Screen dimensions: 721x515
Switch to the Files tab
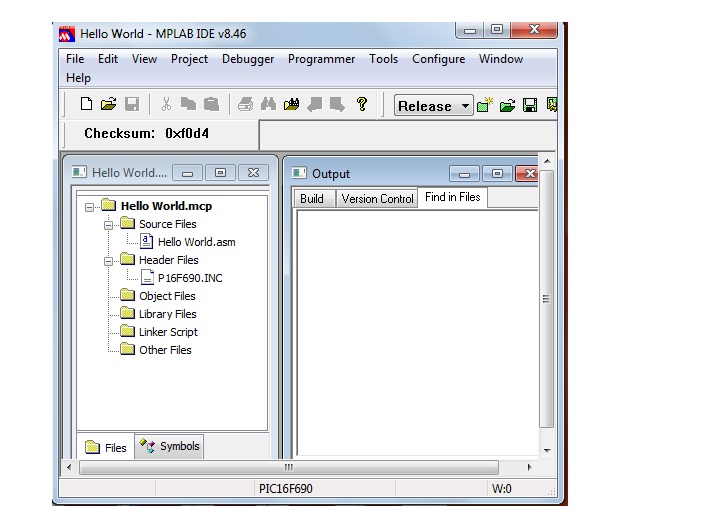click(106, 447)
